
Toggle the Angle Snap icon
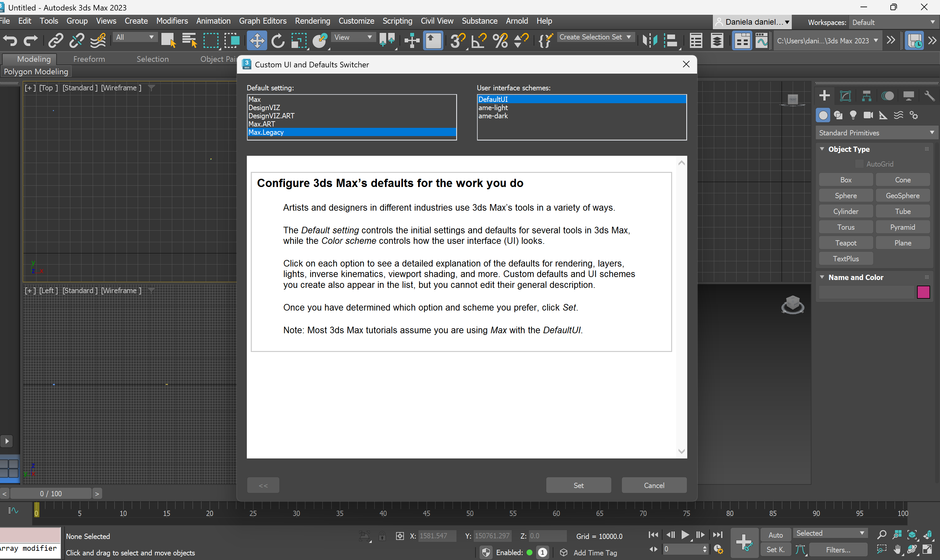click(x=479, y=40)
